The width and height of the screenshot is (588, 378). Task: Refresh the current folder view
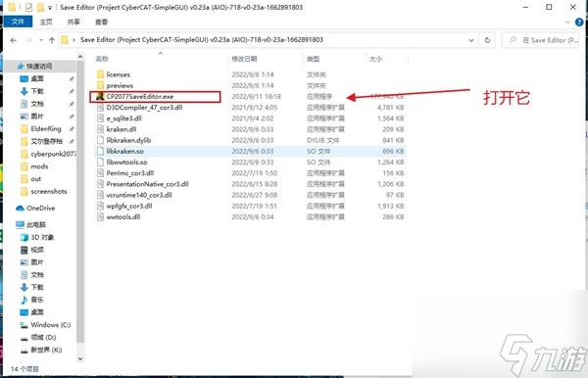[x=487, y=40]
